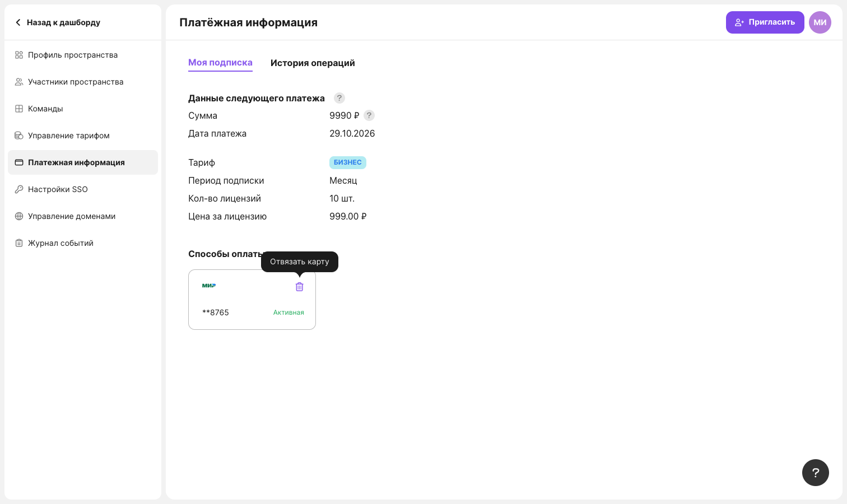Click the payment date 29.10.2026

352,133
